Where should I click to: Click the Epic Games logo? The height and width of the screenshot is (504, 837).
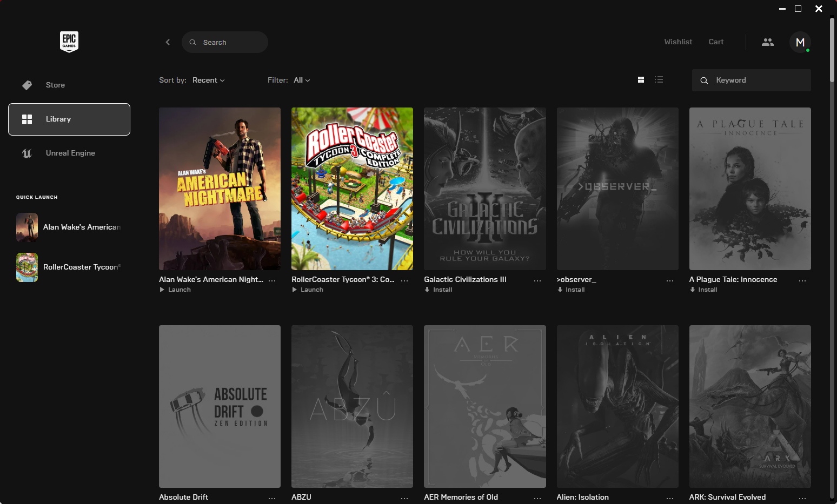(69, 42)
